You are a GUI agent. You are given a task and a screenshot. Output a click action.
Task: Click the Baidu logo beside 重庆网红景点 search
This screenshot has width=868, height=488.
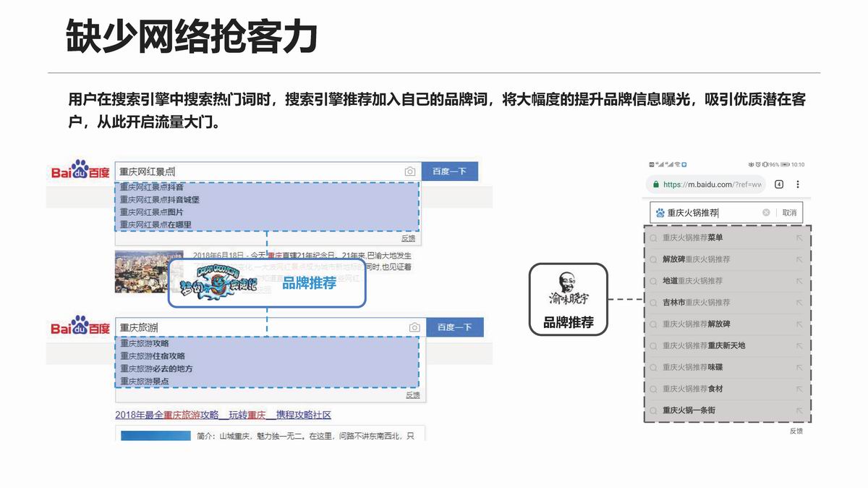pos(80,172)
